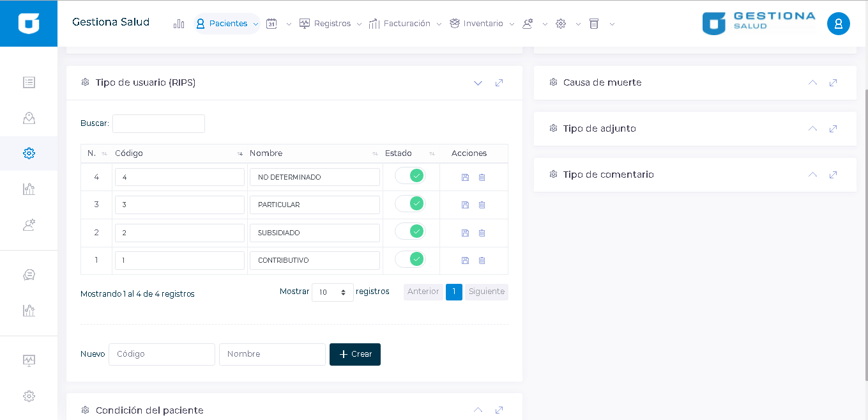Click the bar chart icon in top navigation
Image resolution: width=868 pixels, height=420 pixels.
pos(179,24)
